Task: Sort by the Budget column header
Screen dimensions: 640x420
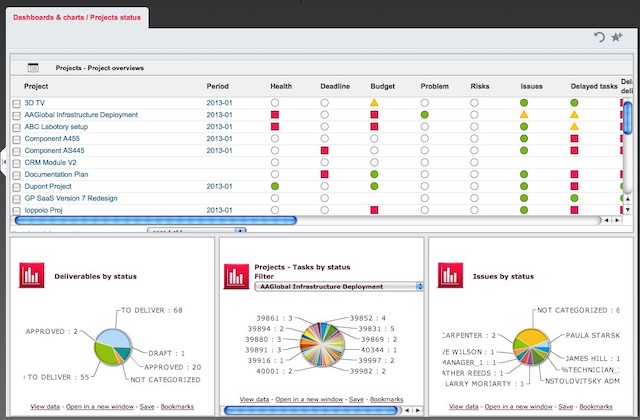Action: point(383,86)
